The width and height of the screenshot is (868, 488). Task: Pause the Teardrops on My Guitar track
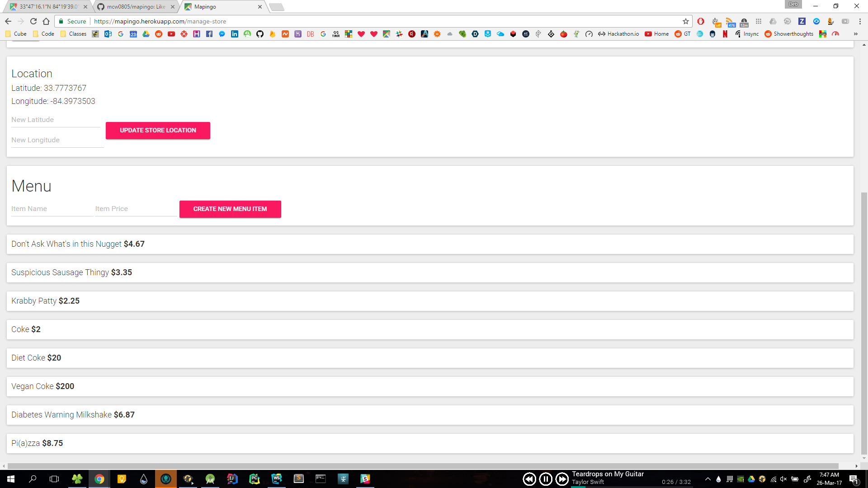pos(546,479)
